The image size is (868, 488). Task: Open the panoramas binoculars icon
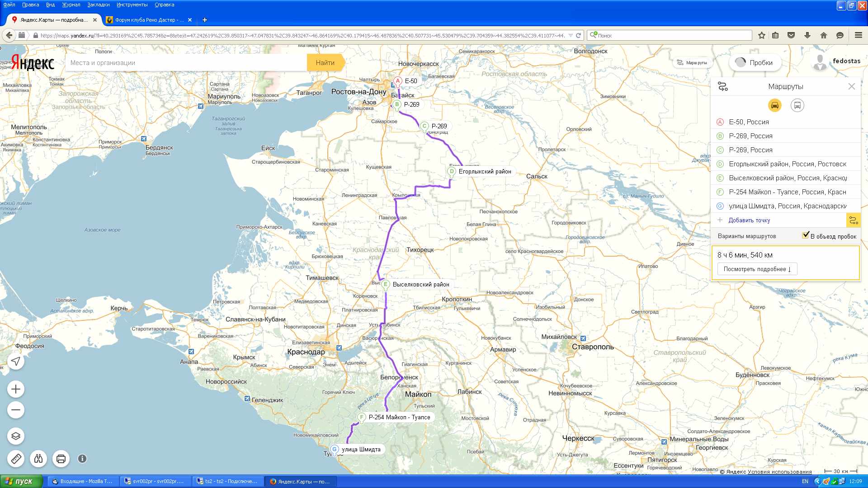(38, 459)
